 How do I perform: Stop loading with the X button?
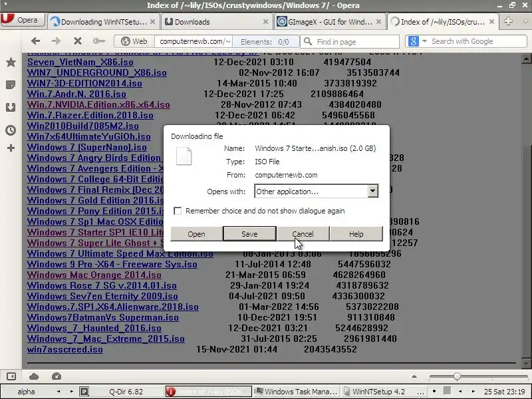click(x=78, y=41)
